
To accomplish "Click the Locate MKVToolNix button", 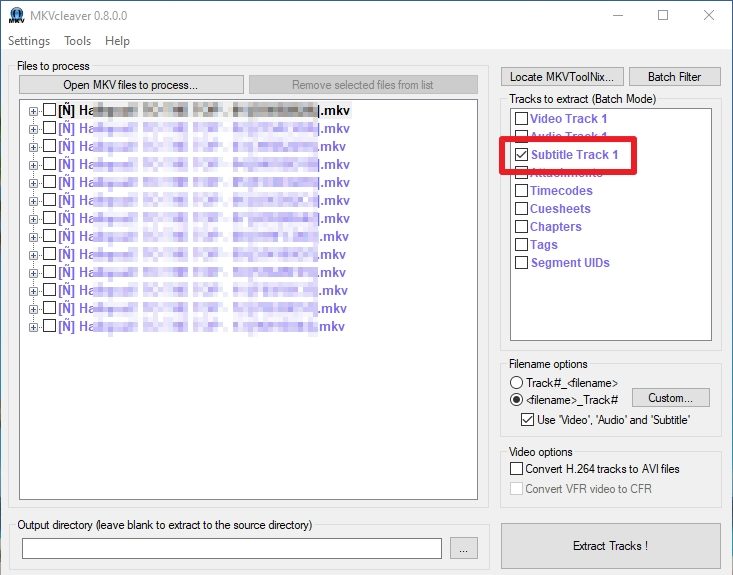I will (562, 77).
